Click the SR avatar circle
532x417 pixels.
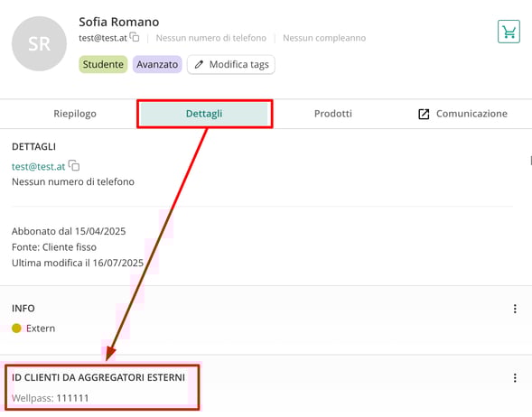pyautogui.click(x=39, y=43)
